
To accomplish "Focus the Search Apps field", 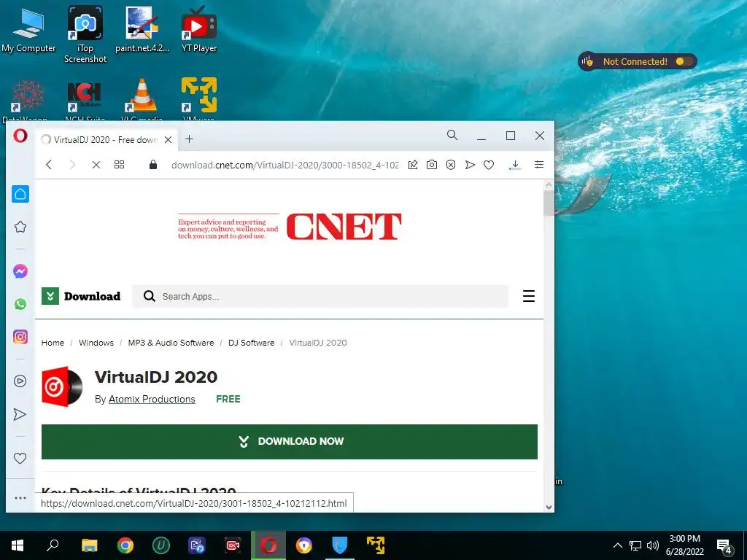I will tap(320, 296).
